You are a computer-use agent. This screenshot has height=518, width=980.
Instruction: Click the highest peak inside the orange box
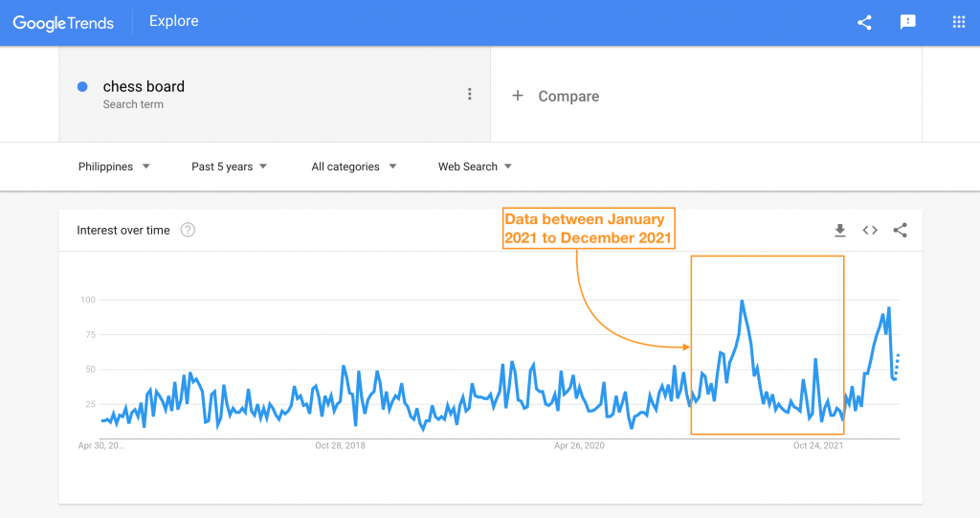coord(742,301)
